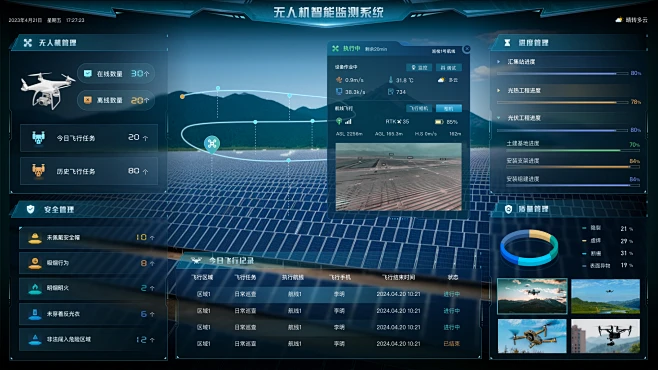Image resolution: width=658 pixels, height=370 pixels.
Task: Expand the 汇集站进度 section
Action: point(499,62)
